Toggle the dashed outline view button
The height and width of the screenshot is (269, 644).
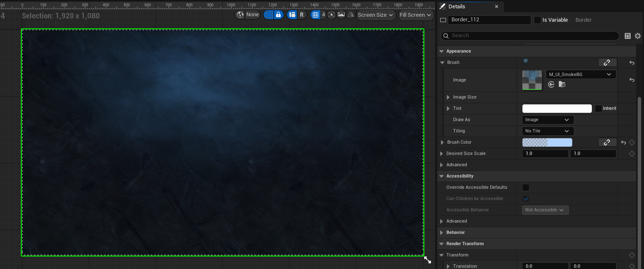coord(269,15)
